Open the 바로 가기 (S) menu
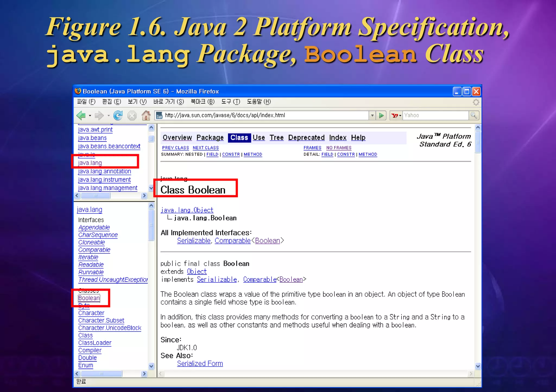Viewport: 556px width, 392px height. click(x=169, y=102)
